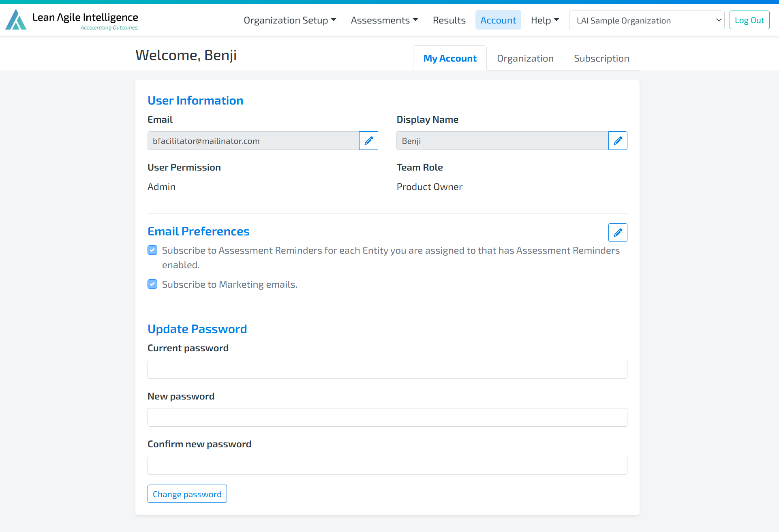Image resolution: width=779 pixels, height=532 pixels.
Task: Click the 'Admin' user permission value
Action: pyautogui.click(x=161, y=187)
